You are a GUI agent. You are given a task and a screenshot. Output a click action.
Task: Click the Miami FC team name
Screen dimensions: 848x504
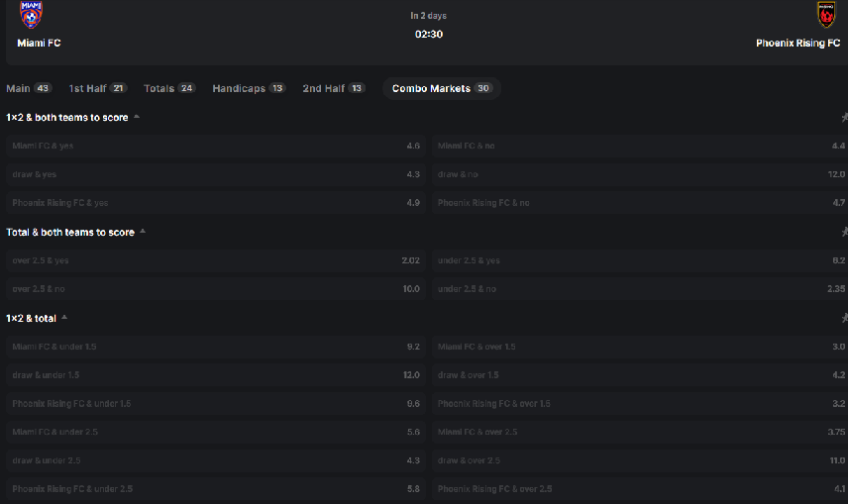click(x=40, y=44)
